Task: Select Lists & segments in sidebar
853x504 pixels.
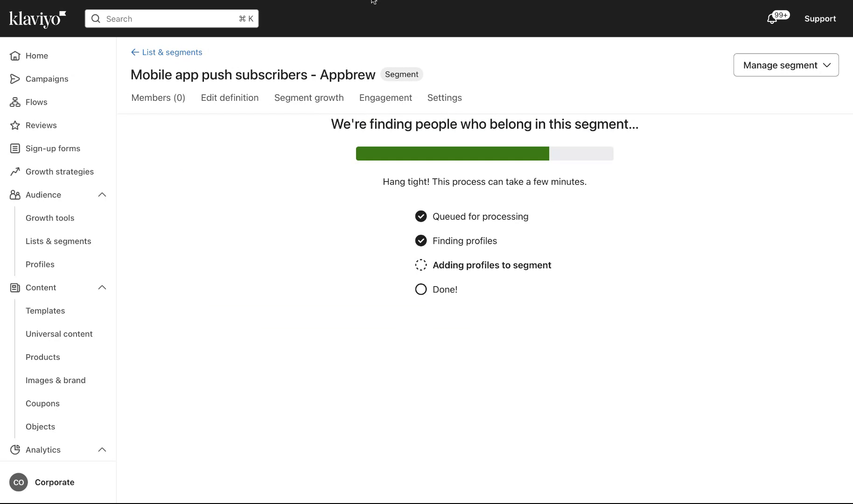Action: click(x=58, y=241)
